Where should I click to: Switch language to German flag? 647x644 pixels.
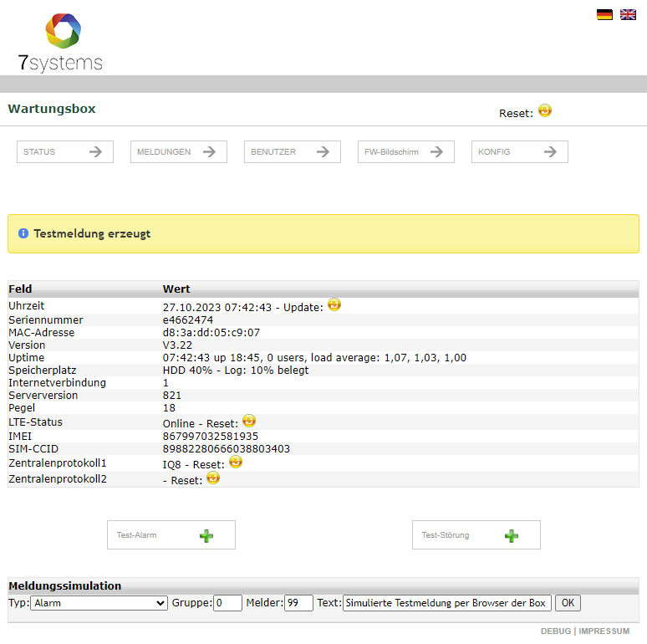click(x=604, y=15)
